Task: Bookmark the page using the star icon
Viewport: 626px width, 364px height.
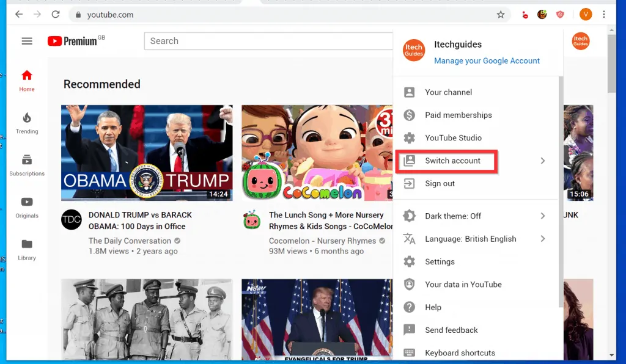Action: coord(501,14)
